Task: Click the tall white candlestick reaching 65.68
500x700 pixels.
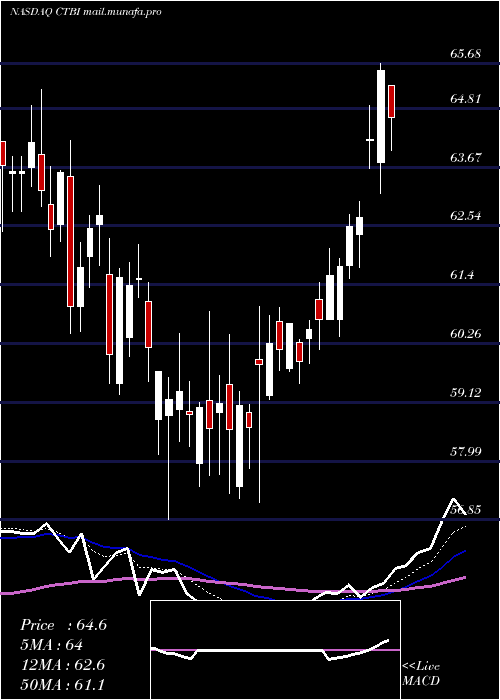Action: (381, 117)
